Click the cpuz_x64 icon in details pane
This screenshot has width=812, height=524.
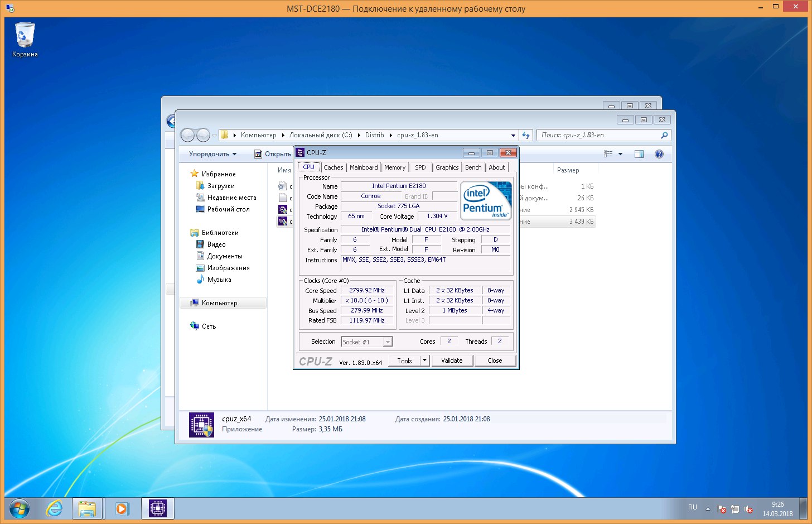point(201,425)
